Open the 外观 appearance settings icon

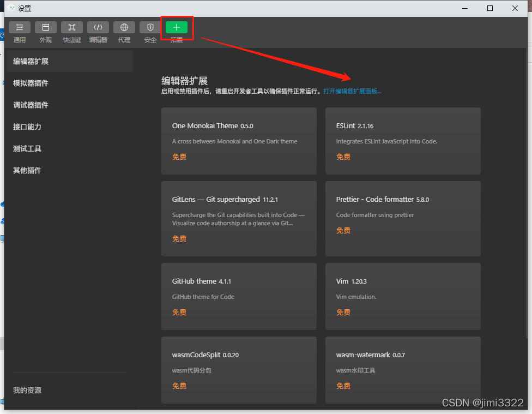click(x=46, y=27)
